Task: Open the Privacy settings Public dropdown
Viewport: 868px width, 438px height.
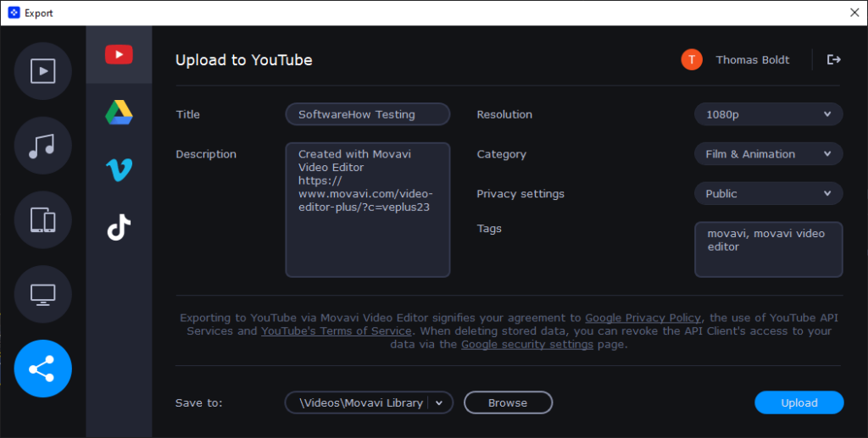Action: (768, 193)
